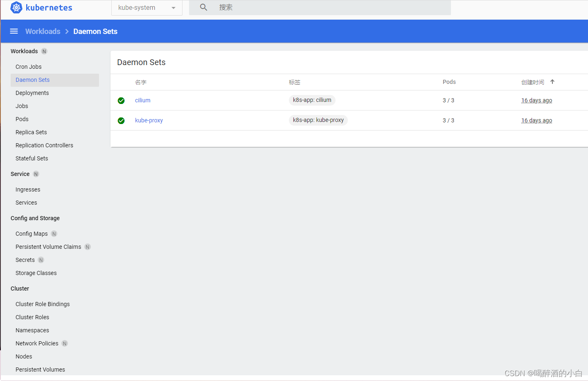This screenshot has height=381, width=588.
Task: Click the N badge beside Persistent Volume Claims
Action: pyautogui.click(x=88, y=247)
